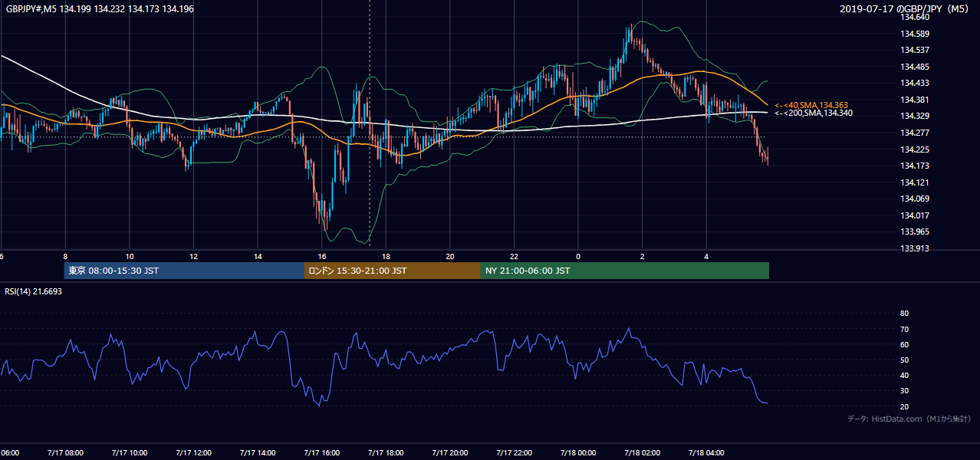Click the 134.069 price axis label
The image size is (980, 460).
click(x=916, y=199)
